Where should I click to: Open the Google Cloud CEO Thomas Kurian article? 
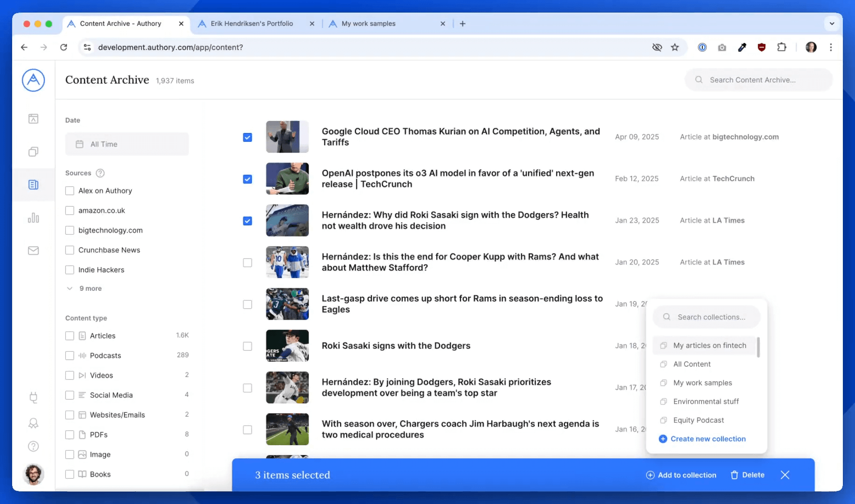[461, 137]
